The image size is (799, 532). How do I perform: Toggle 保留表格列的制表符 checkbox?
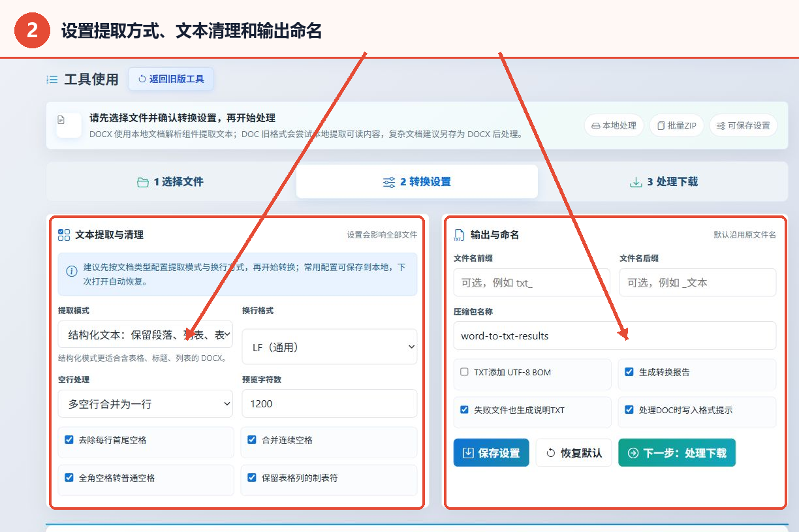(252, 478)
